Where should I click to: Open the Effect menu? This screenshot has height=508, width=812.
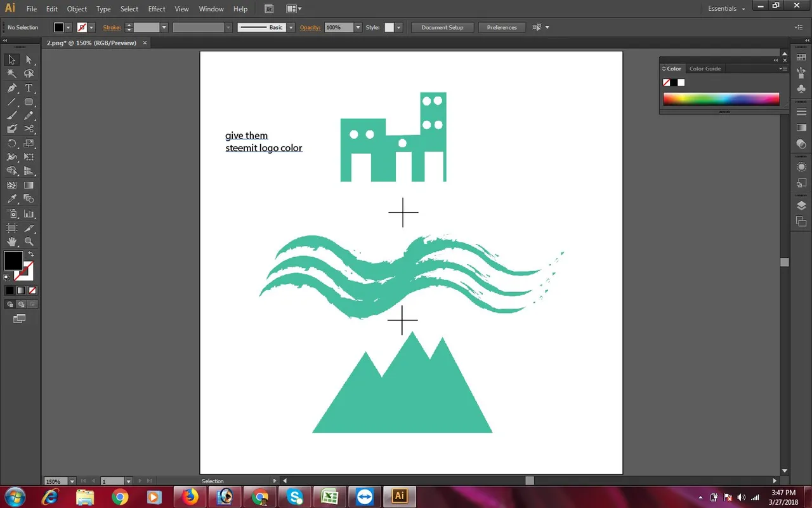click(157, 9)
